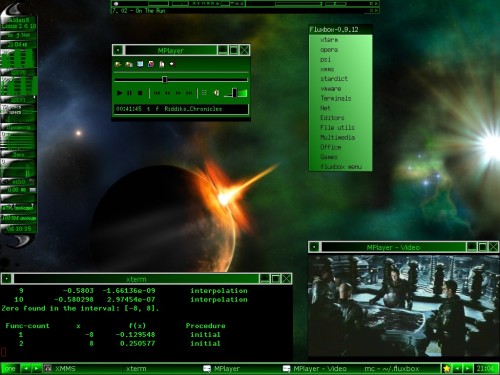
Task: Click the monitor icon in MPlayer toolbar
Action: click(x=140, y=64)
